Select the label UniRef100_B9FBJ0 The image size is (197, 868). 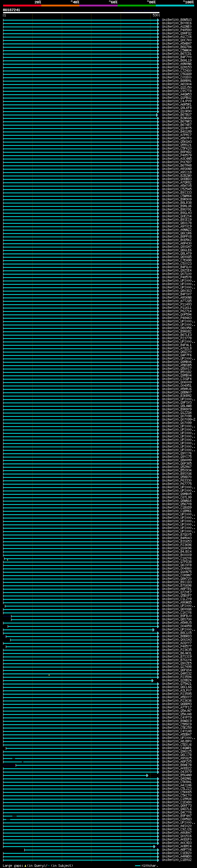click(x=177, y=616)
